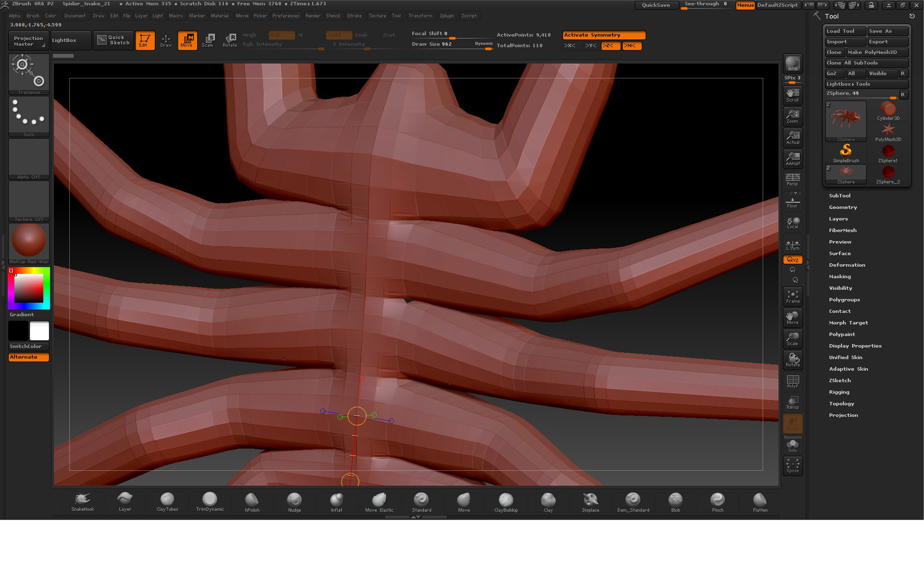Screen dimensions: 924x570
Task: Click the Rotate mode icon
Action: click(x=230, y=40)
